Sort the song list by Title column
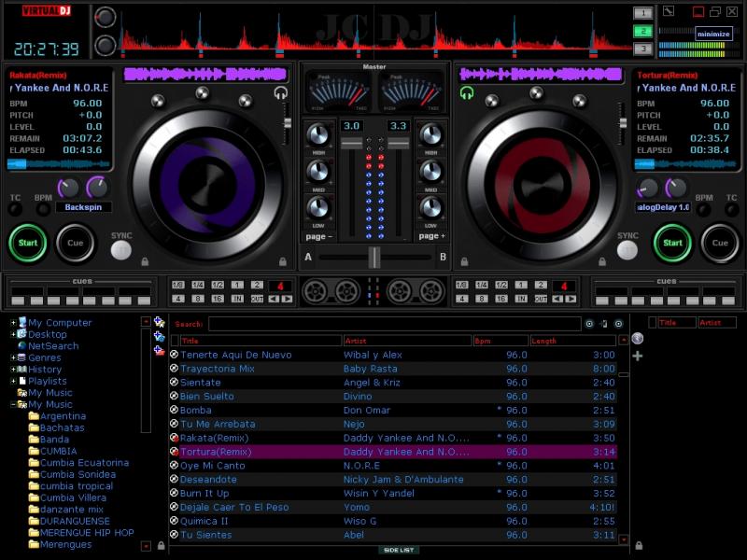Image resolution: width=747 pixels, height=560 pixels. pyautogui.click(x=261, y=341)
